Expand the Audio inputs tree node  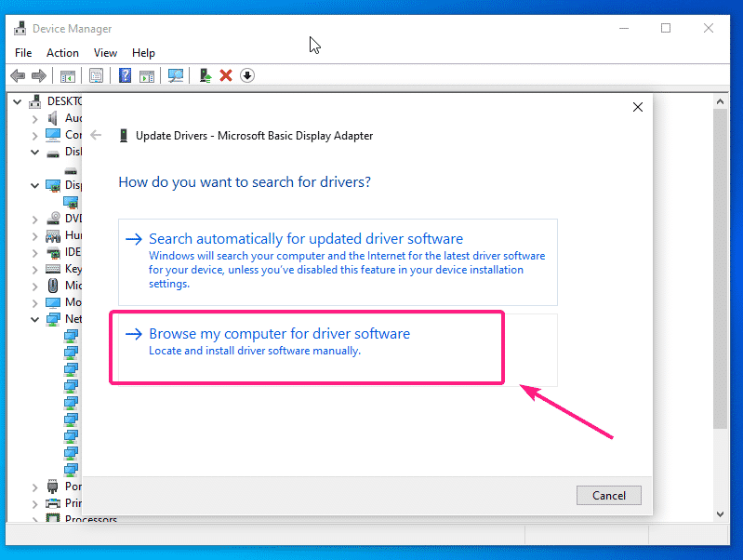tap(34, 119)
